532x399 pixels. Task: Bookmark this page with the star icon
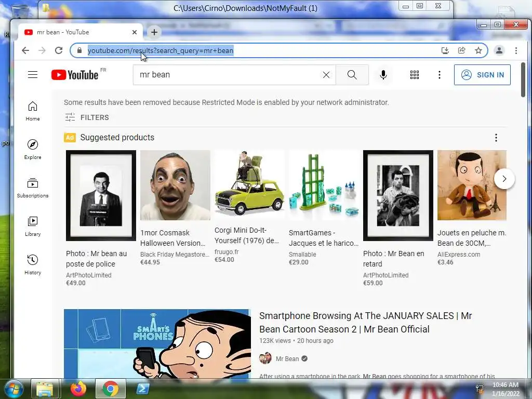point(478,50)
